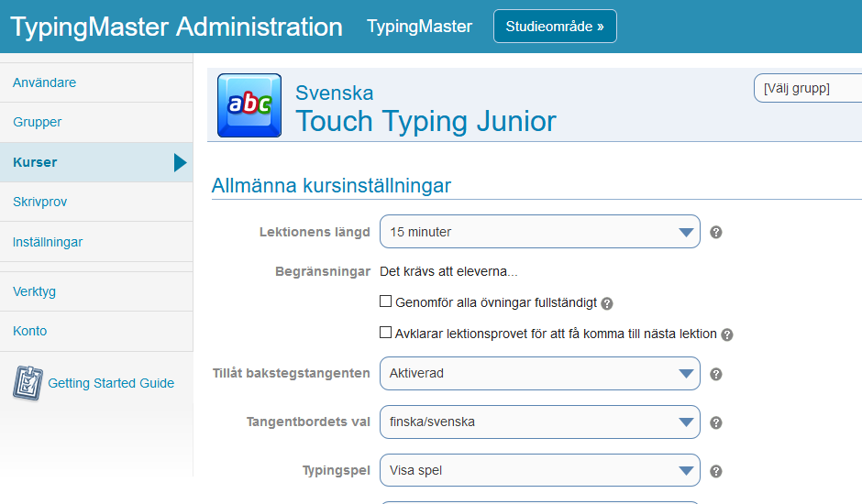Click the Tillåt backstegstangenten label

[x=292, y=373]
